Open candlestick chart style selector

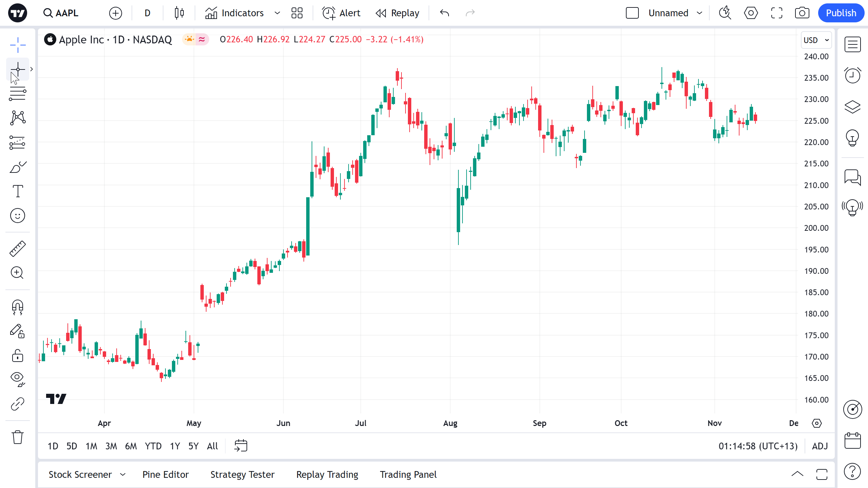(x=179, y=13)
